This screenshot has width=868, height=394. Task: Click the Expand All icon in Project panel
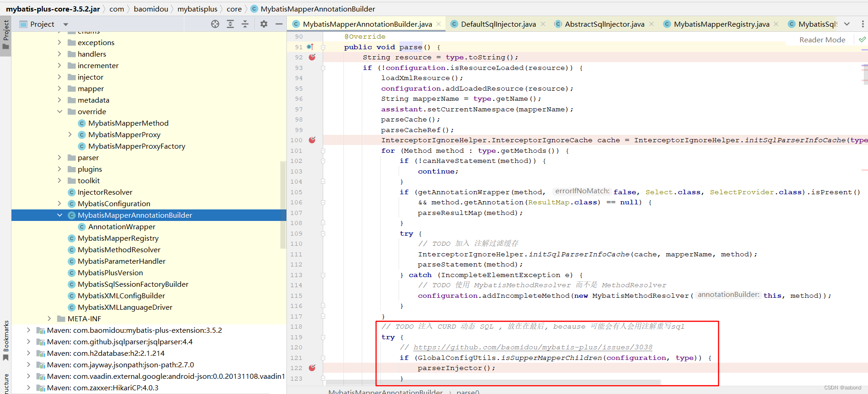tap(230, 24)
